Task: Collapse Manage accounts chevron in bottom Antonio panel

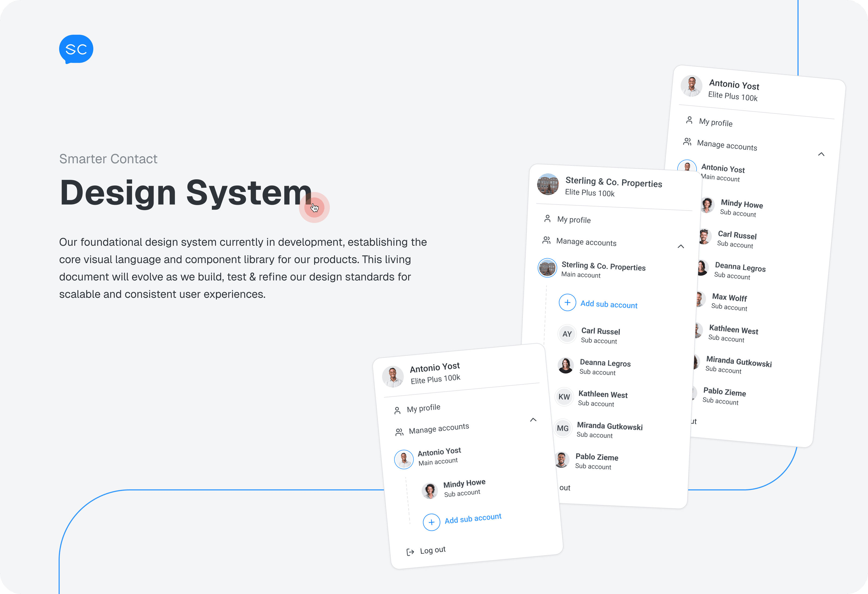Action: 533,420
